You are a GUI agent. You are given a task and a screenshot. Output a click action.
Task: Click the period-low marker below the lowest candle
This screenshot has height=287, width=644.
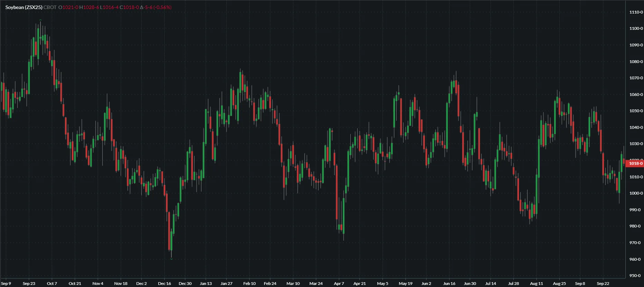coord(171,259)
